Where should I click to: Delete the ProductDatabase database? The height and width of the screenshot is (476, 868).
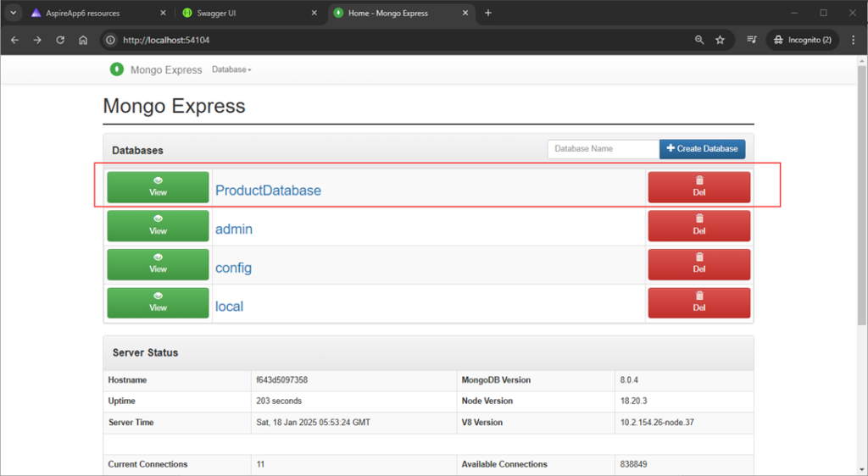699,187
